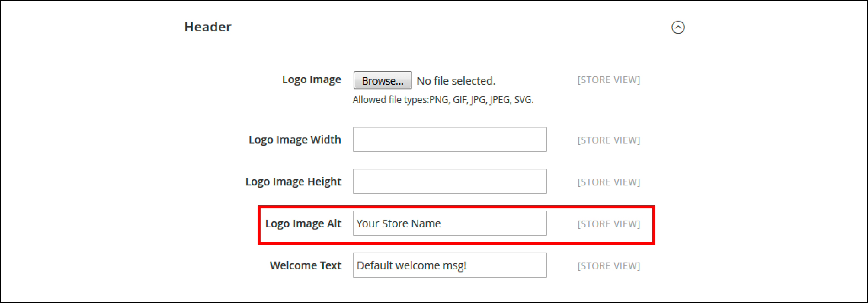Click the Logo Image Width label

(x=295, y=140)
